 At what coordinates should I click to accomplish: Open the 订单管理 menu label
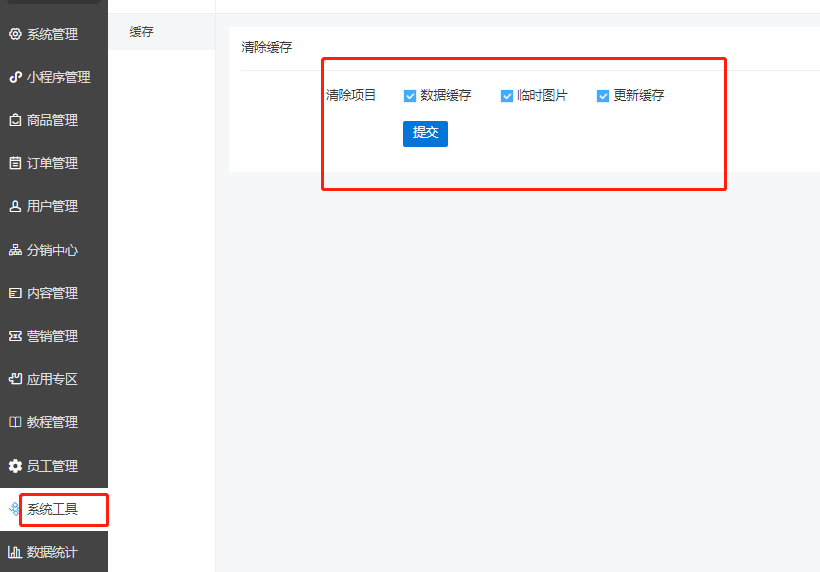pyautogui.click(x=52, y=163)
